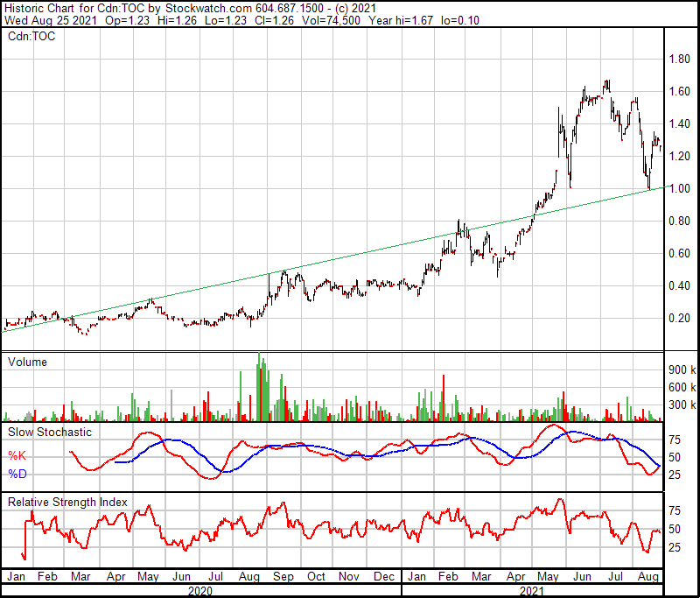Click the Hi=1.26 high value in header
This screenshot has height=598, width=700.
(178, 20)
